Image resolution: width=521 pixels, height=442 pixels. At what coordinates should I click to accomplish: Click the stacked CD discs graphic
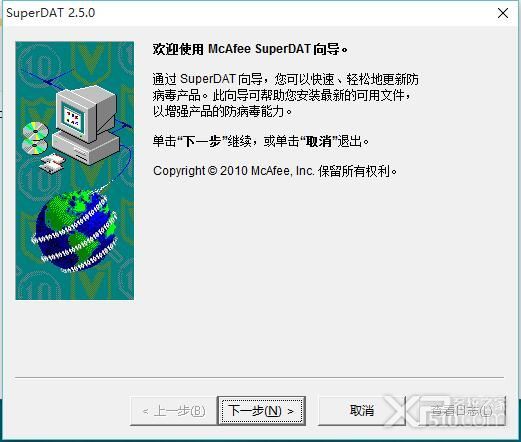point(35,138)
